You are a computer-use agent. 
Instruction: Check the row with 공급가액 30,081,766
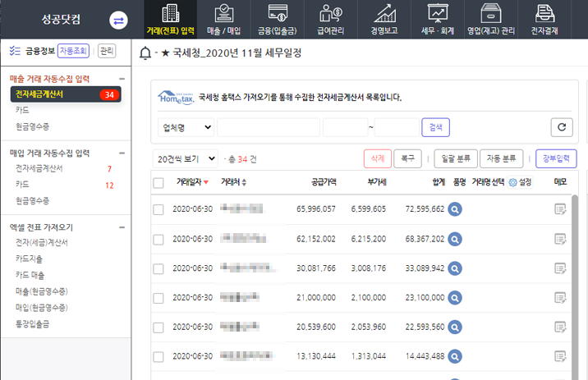(x=158, y=268)
